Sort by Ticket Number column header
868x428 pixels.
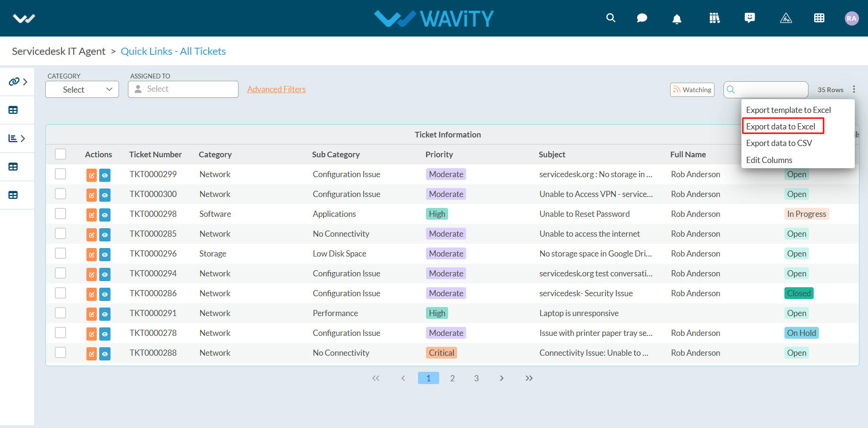[155, 154]
